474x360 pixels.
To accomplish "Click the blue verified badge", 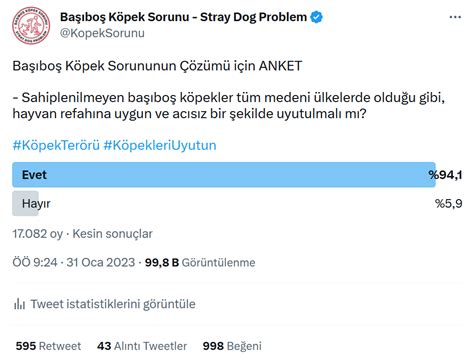I will coord(316,17).
